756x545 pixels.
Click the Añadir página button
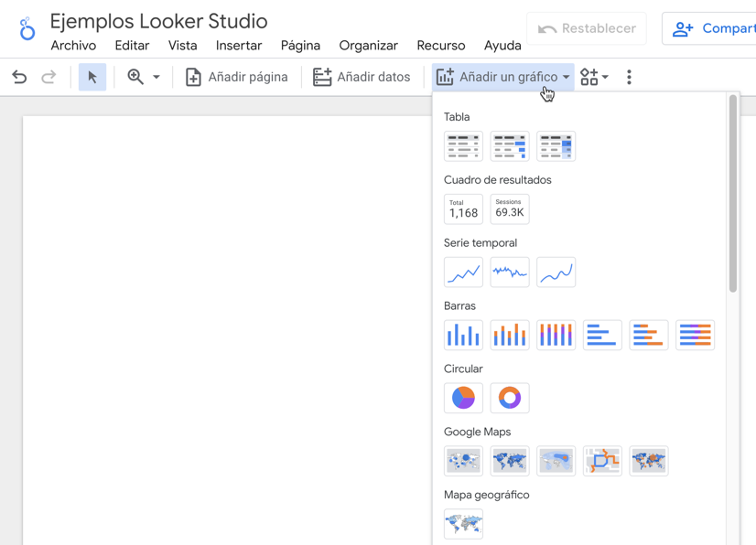click(x=237, y=78)
